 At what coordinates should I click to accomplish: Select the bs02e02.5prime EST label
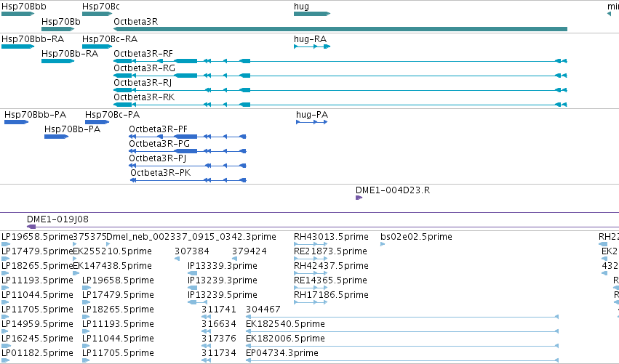click(x=417, y=237)
